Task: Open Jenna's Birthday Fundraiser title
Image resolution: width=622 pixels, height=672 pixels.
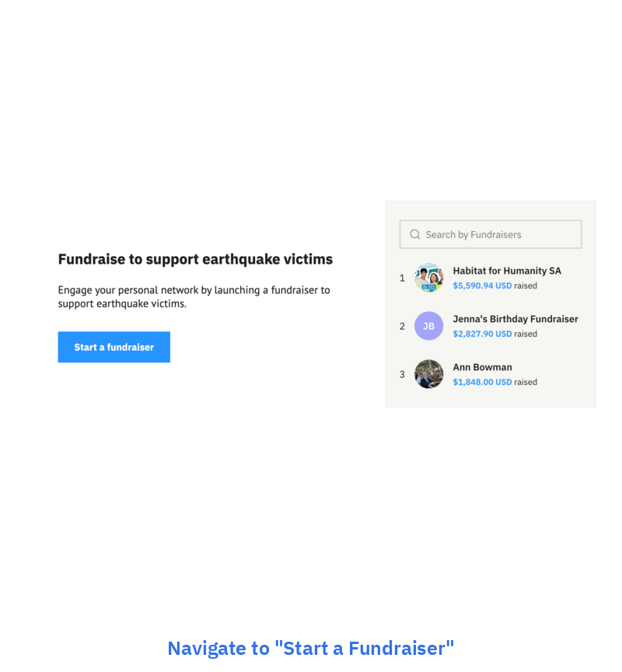Action: coord(515,319)
